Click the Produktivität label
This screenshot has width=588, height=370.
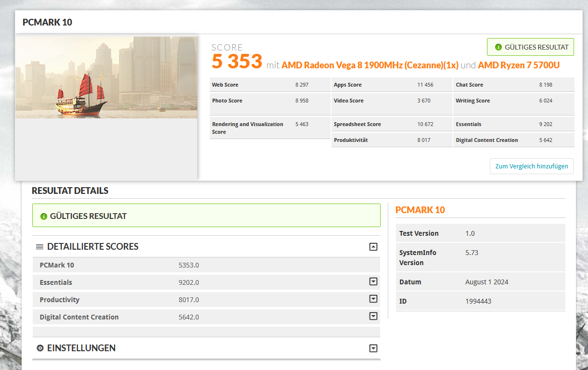pyautogui.click(x=351, y=140)
